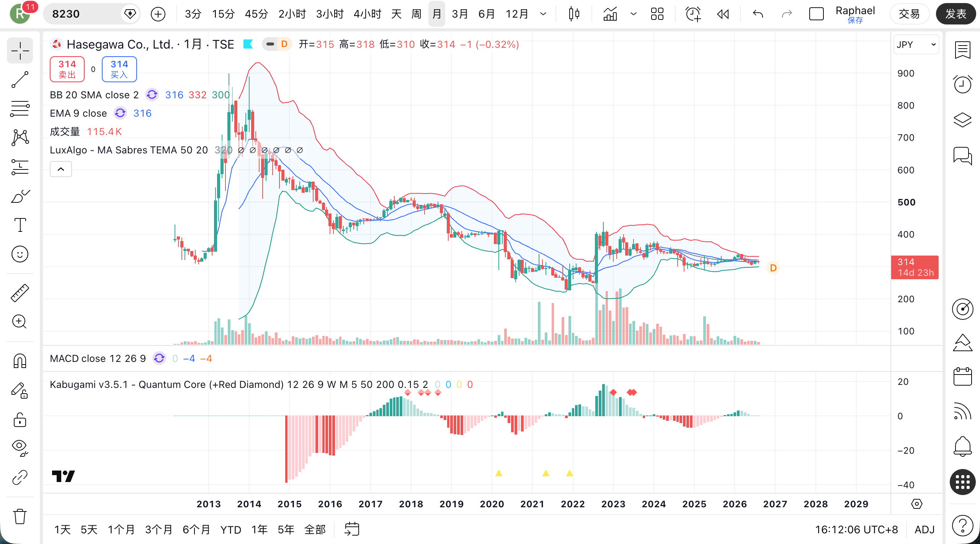Toggle adjusted data with ADJ

pyautogui.click(x=924, y=529)
